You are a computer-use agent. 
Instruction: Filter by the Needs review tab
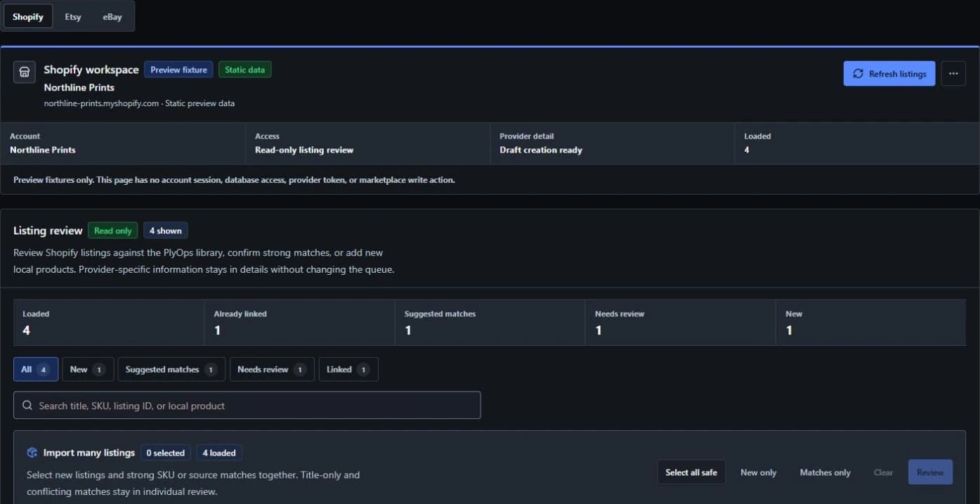pos(272,369)
